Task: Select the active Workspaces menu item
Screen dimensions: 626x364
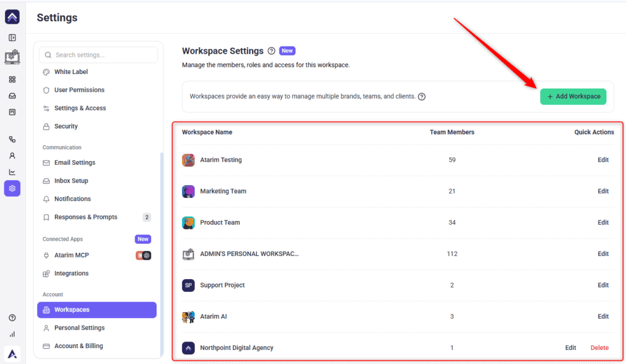Action: tap(97, 310)
